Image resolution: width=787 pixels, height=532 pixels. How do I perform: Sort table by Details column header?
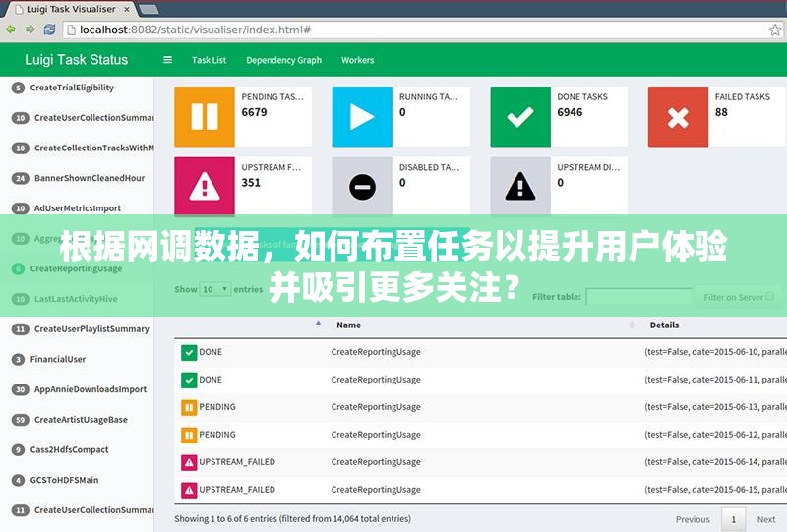(664, 325)
